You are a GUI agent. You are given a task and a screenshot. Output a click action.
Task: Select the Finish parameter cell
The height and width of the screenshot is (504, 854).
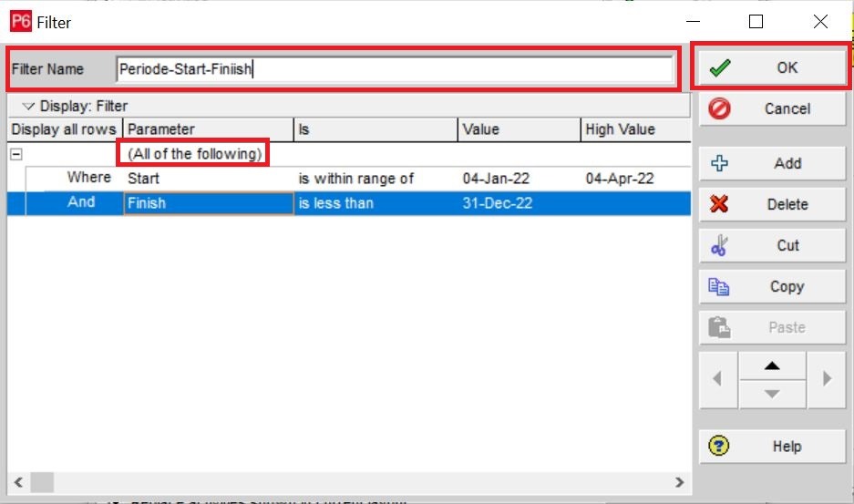coord(209,203)
